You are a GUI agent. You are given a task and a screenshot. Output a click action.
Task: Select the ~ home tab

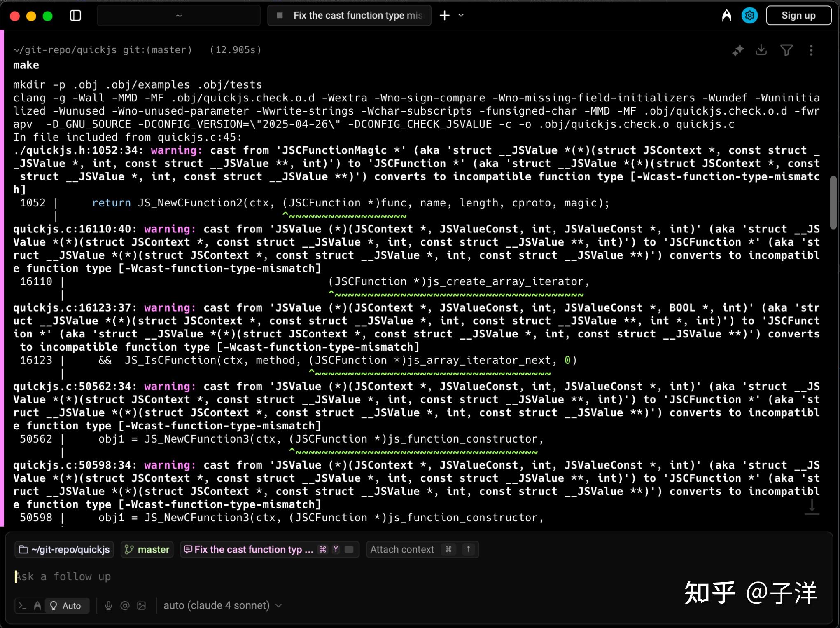coord(178,15)
